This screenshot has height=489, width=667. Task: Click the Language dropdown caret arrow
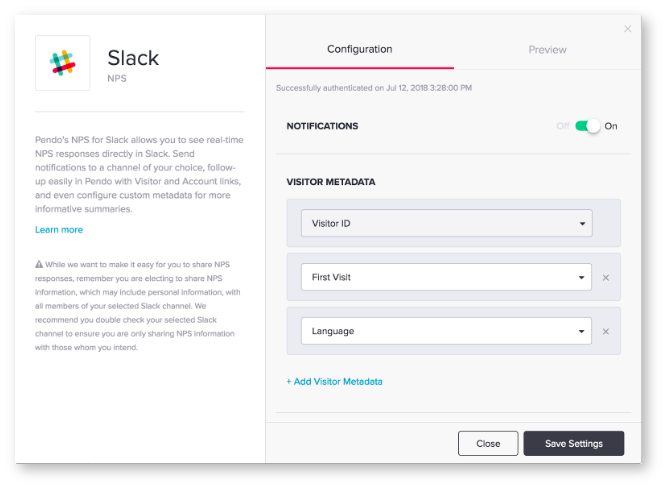[x=581, y=332]
